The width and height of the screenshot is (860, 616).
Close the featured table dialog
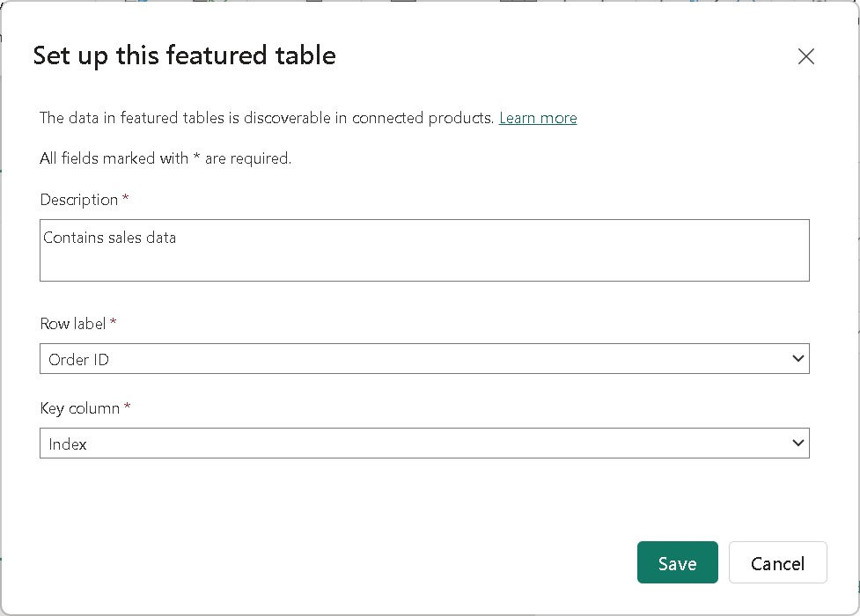[805, 56]
